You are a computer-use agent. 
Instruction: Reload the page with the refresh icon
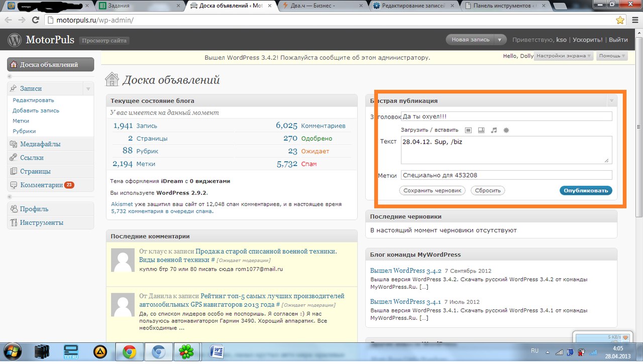tap(35, 20)
